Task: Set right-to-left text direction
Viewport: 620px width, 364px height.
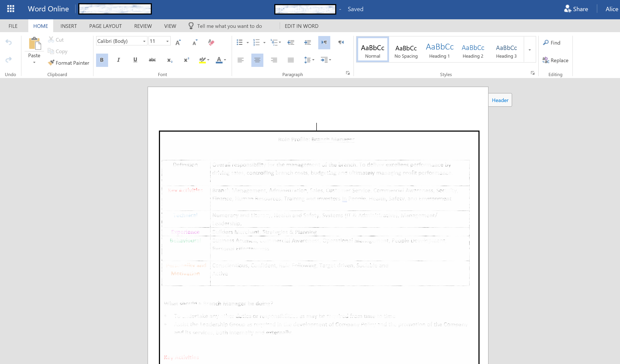Action: pyautogui.click(x=341, y=42)
